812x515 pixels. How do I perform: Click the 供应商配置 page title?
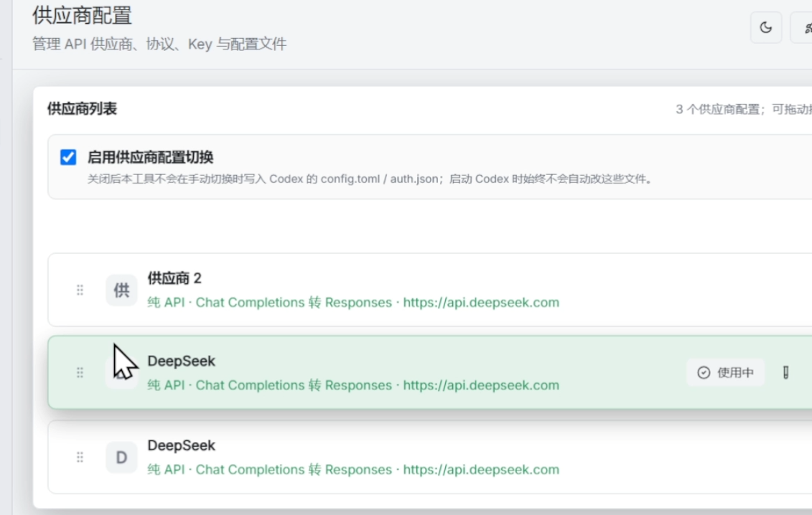point(82,16)
